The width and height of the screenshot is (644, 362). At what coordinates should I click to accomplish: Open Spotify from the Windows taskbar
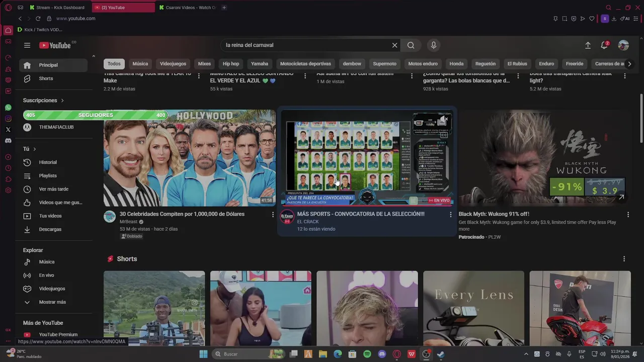367,354
